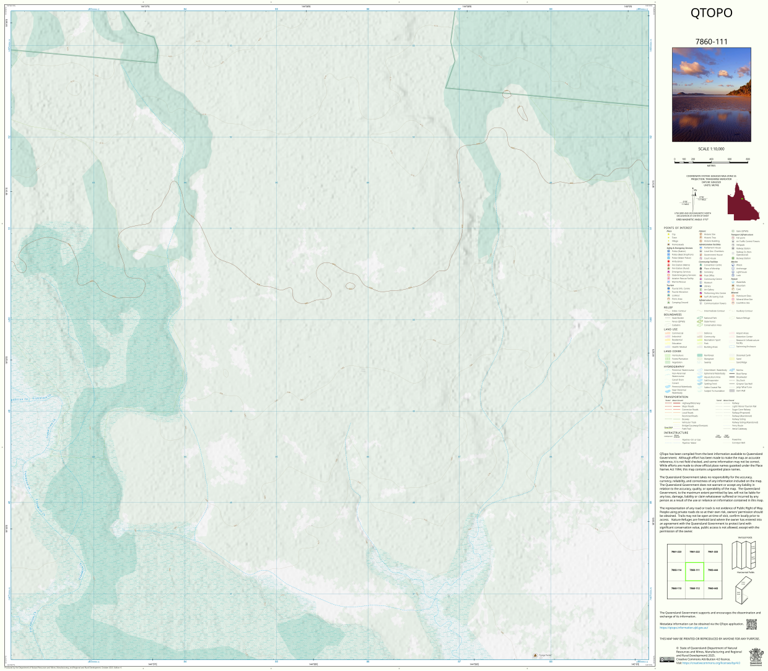Select the INFRASTRUCTURE legend heading
The width and height of the screenshot is (768, 671).
[676, 432]
